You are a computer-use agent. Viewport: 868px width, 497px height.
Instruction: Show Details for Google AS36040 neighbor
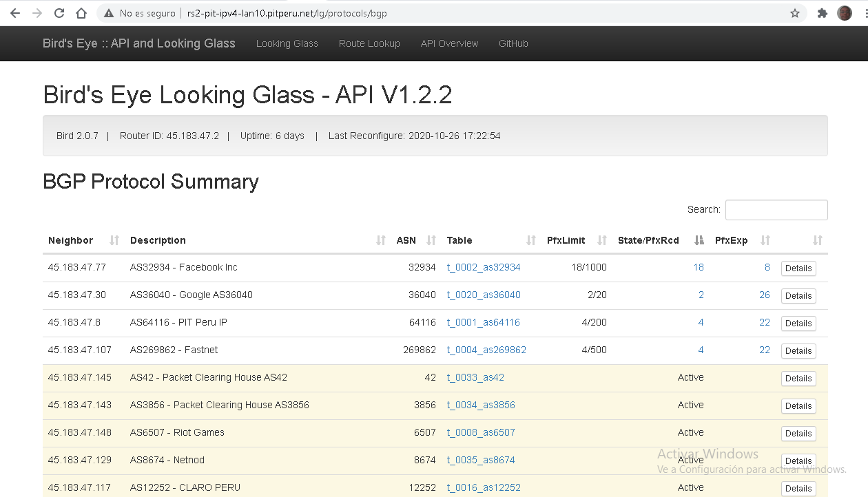coord(798,296)
